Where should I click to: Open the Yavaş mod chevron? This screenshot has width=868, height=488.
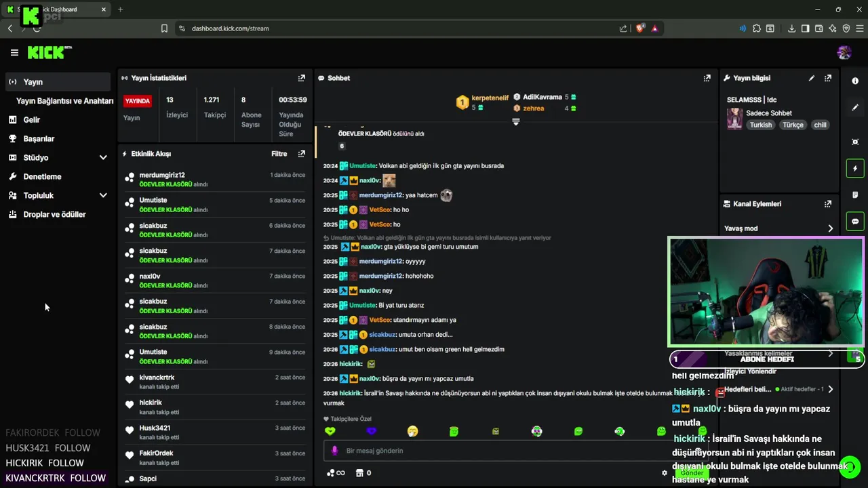pos(830,228)
